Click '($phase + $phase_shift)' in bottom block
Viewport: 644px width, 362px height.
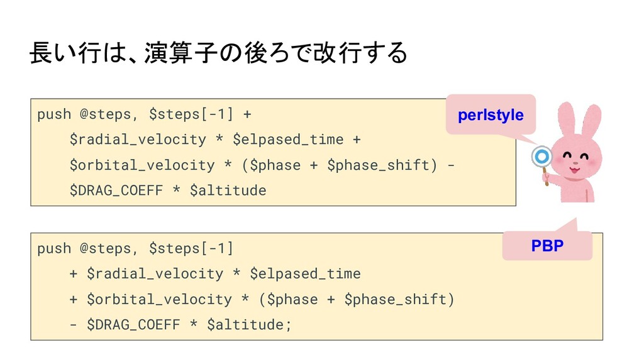pos(357,299)
